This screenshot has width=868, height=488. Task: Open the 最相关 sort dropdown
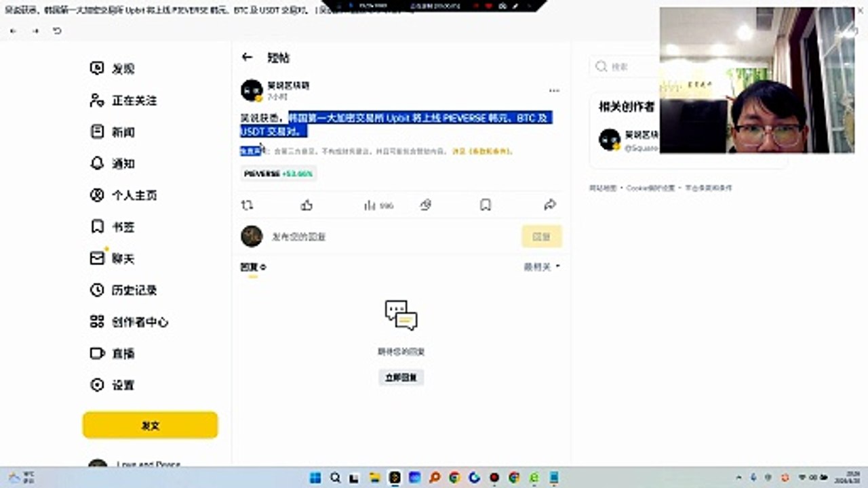542,267
